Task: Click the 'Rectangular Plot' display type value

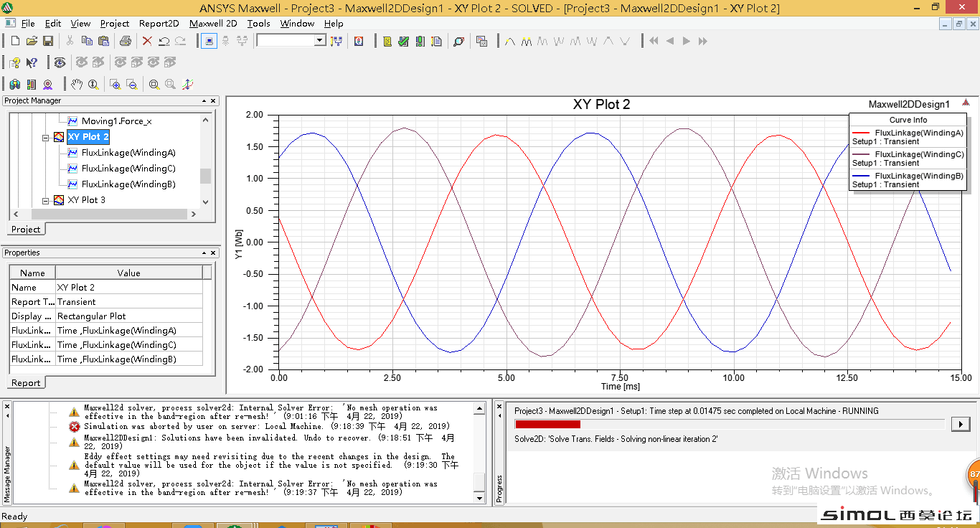Action: point(128,316)
